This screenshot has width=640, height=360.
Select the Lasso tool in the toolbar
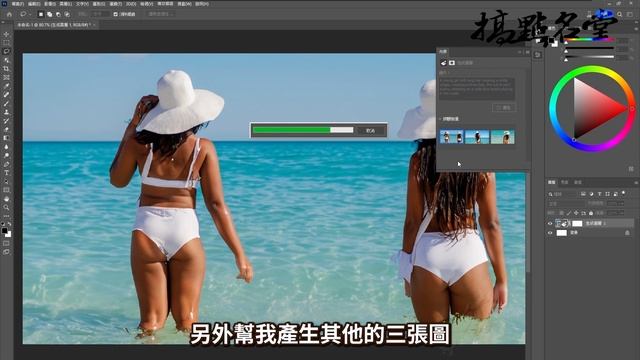pos(6,51)
